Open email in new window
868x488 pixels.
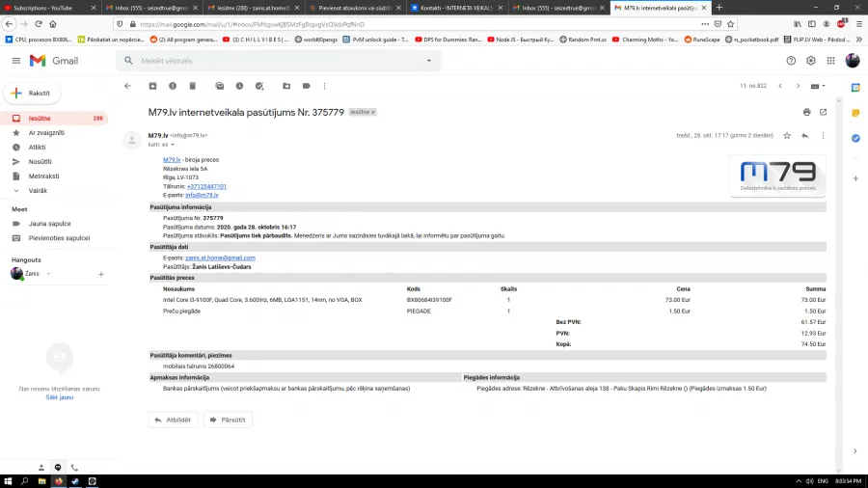pos(824,112)
